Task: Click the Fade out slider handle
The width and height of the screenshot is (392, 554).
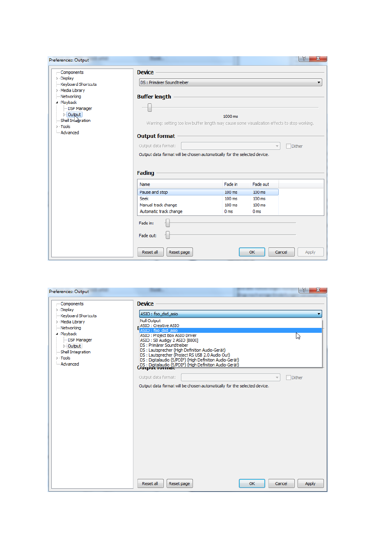Action: (167, 235)
